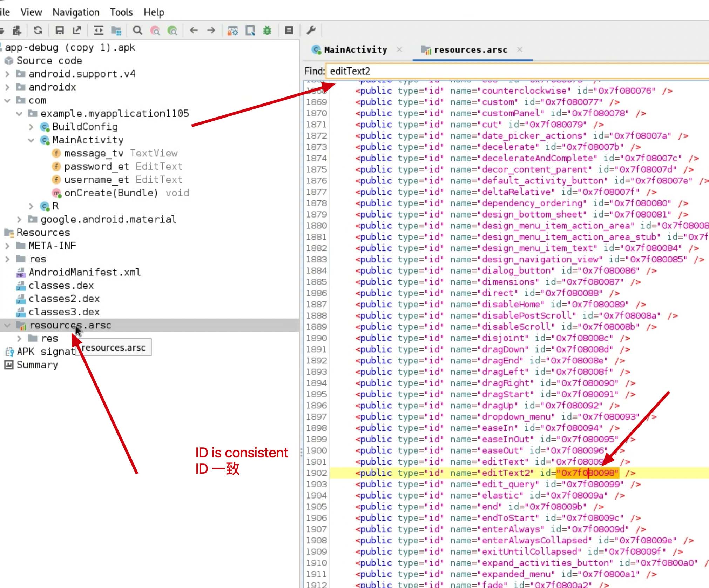Image resolution: width=709 pixels, height=588 pixels.
Task: Reload the project with the refresh icon
Action: tap(38, 31)
